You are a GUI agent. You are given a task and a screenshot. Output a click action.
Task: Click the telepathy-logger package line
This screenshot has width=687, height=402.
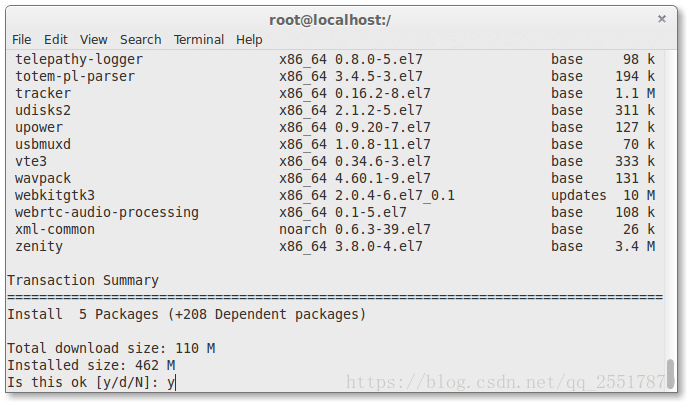click(x=335, y=59)
